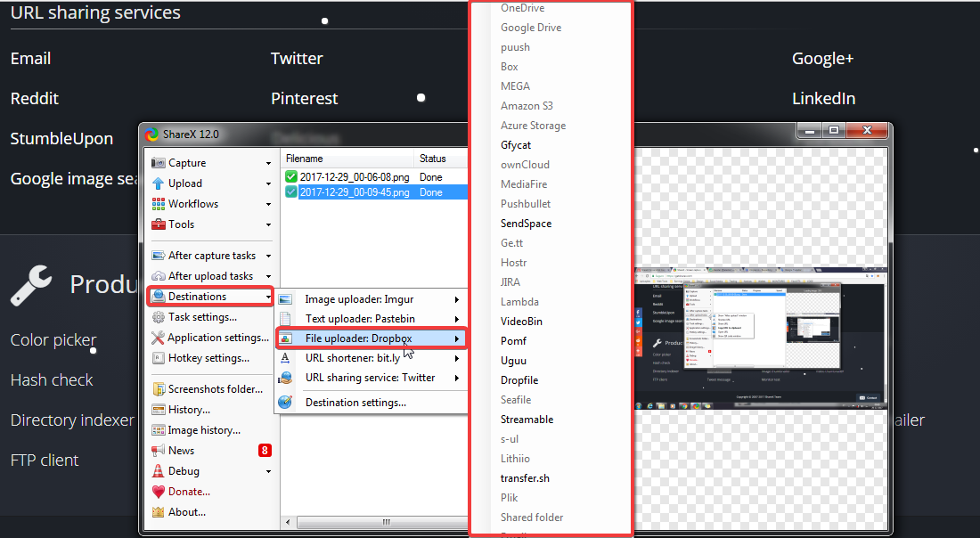Screen dimensions: 980x538
Task: Choose SendSpace as file uploader
Action: [x=526, y=223]
